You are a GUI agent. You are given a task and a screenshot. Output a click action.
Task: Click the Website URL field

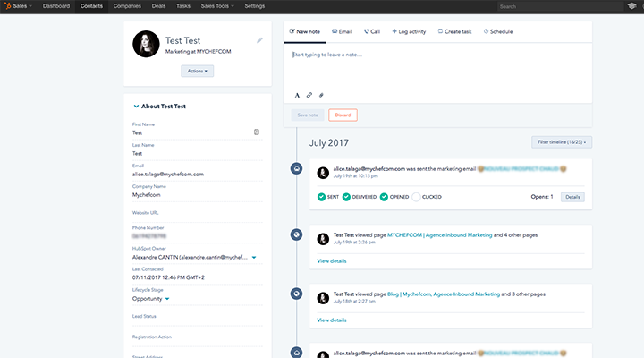click(x=197, y=213)
